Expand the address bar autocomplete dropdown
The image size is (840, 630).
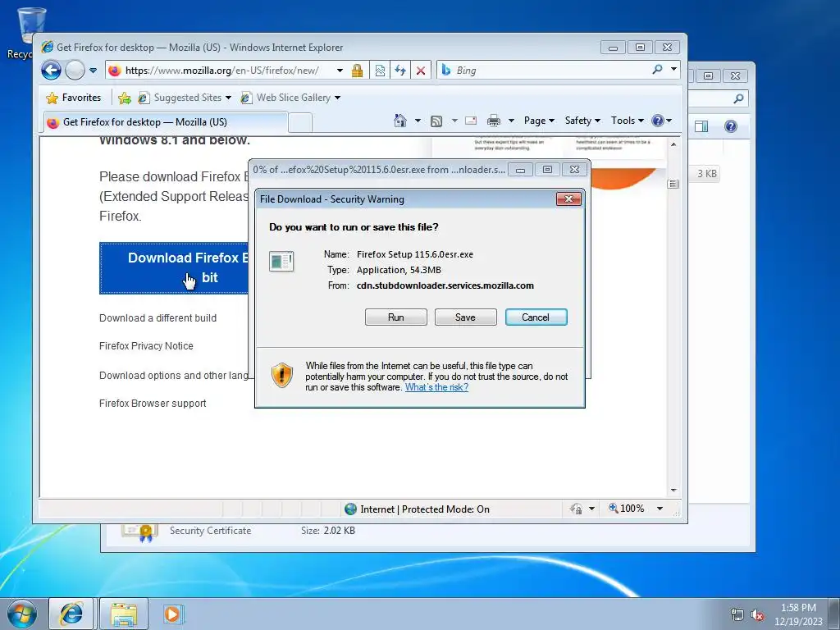[340, 71]
